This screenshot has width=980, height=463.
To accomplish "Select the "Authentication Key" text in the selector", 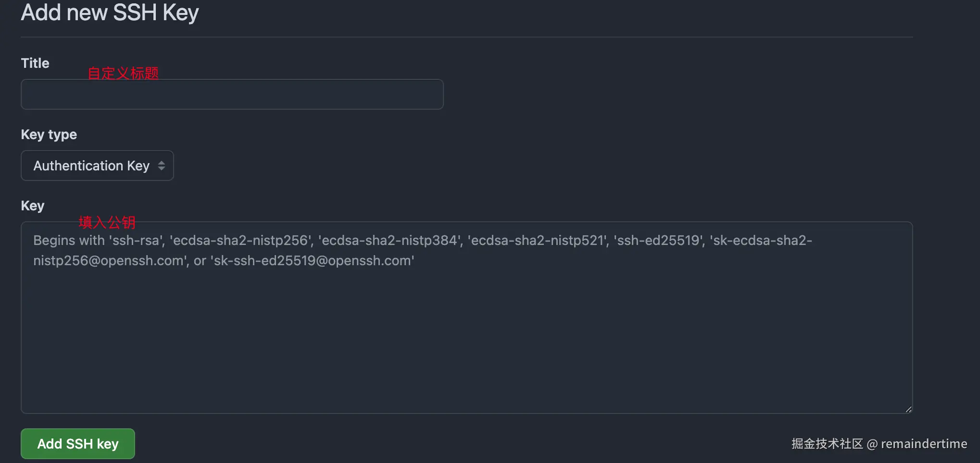I will pos(91,166).
